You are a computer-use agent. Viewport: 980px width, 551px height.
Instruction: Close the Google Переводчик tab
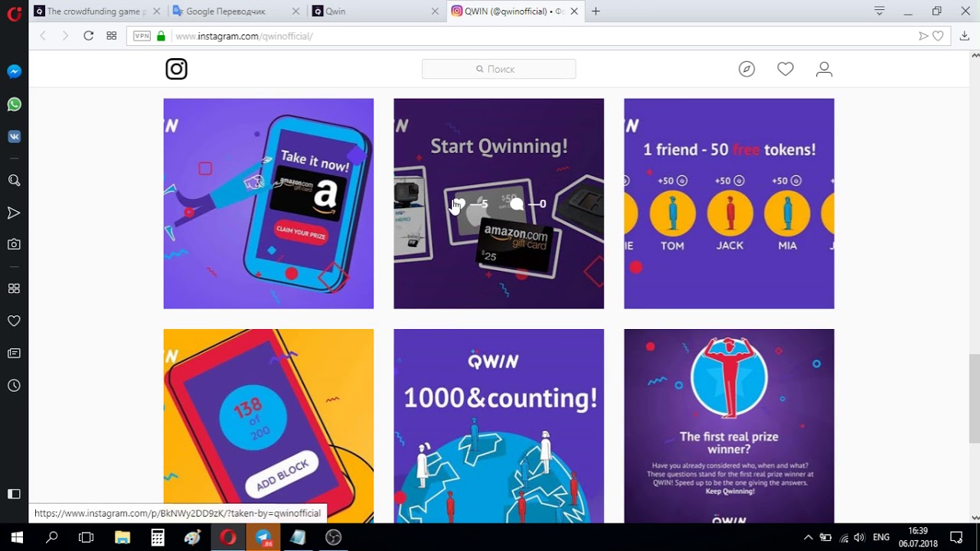[296, 11]
